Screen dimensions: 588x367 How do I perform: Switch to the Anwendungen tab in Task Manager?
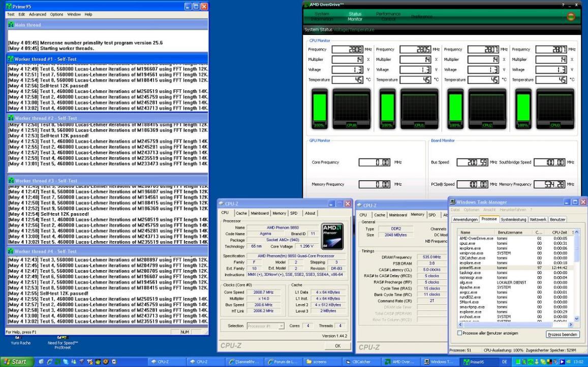coord(466,219)
